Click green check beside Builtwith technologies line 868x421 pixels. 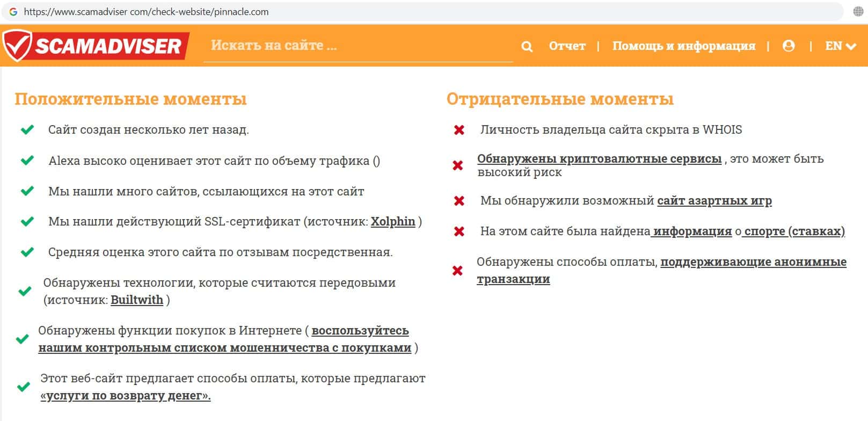(25, 292)
